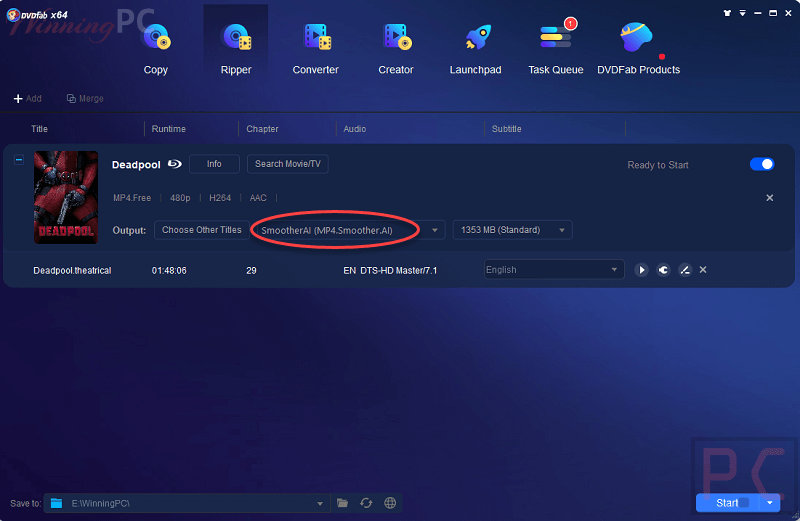
Task: Click Search Movie/TV button
Action: point(288,164)
